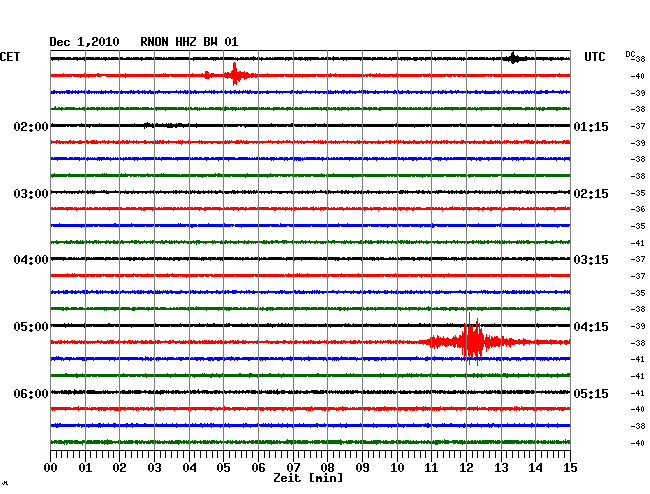Click minute "10" on the time axis
Screen dimensions: 650x494
397,468
